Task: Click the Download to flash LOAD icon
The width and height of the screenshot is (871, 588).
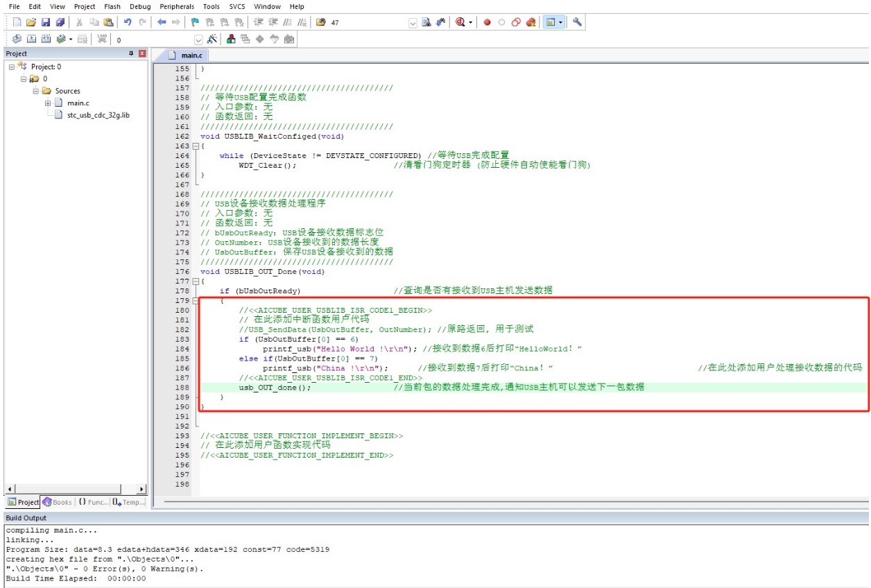Action: point(103,40)
